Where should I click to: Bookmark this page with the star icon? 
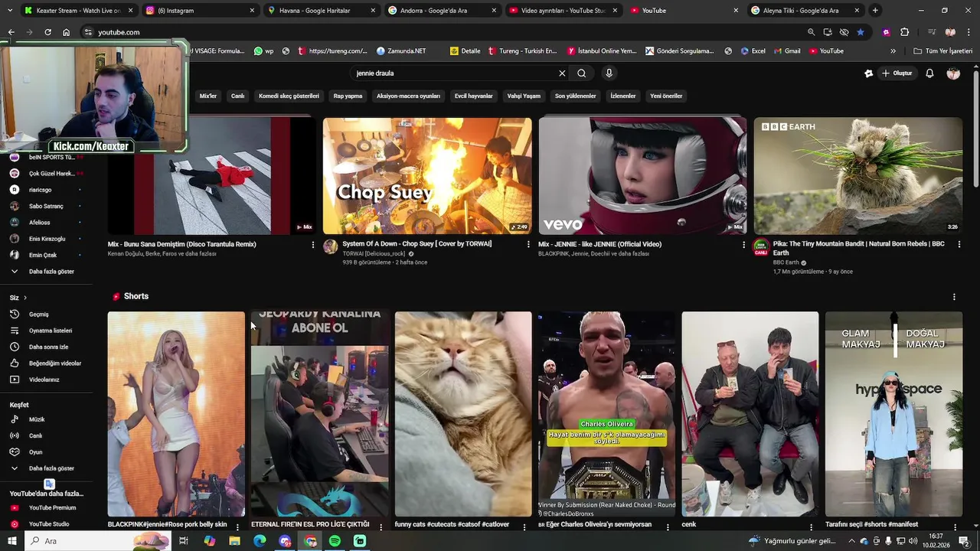coord(861,32)
